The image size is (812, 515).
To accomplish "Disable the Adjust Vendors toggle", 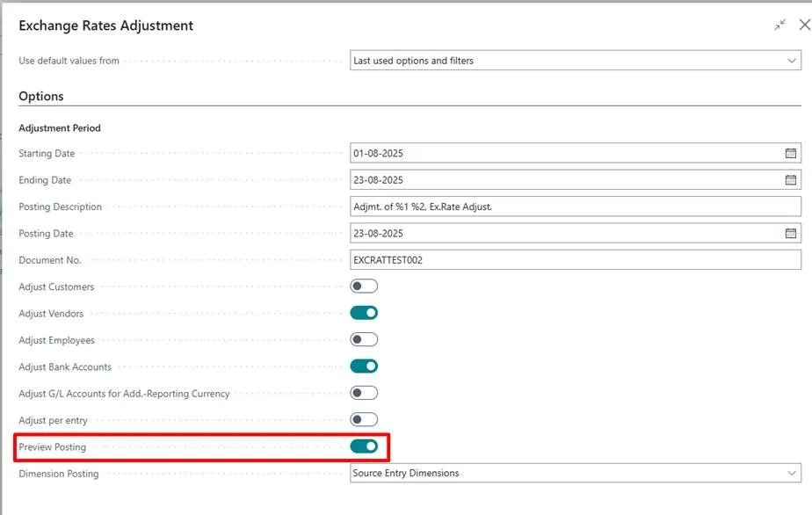I will point(364,313).
